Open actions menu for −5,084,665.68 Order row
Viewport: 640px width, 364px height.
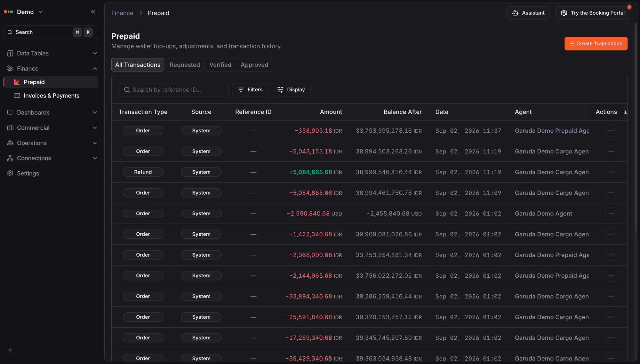[x=611, y=193]
